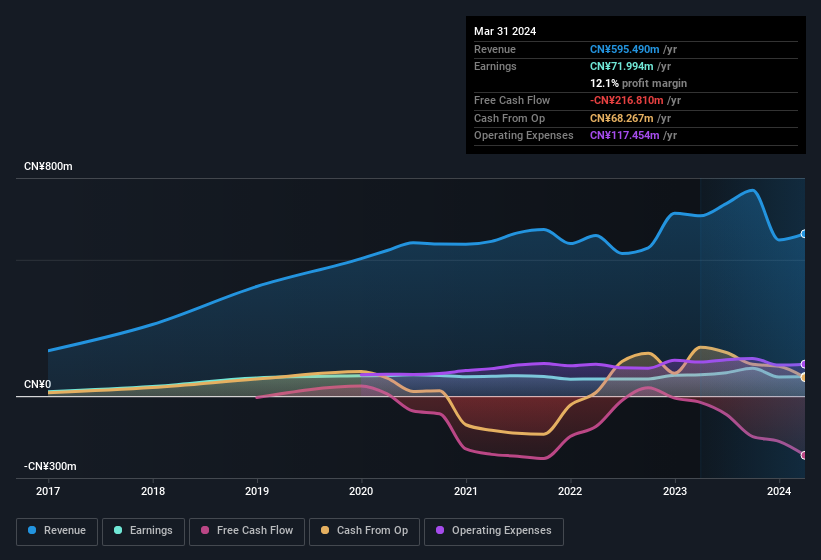The height and width of the screenshot is (560, 821).
Task: Click the 2021 x-axis label
Action: click(x=465, y=491)
